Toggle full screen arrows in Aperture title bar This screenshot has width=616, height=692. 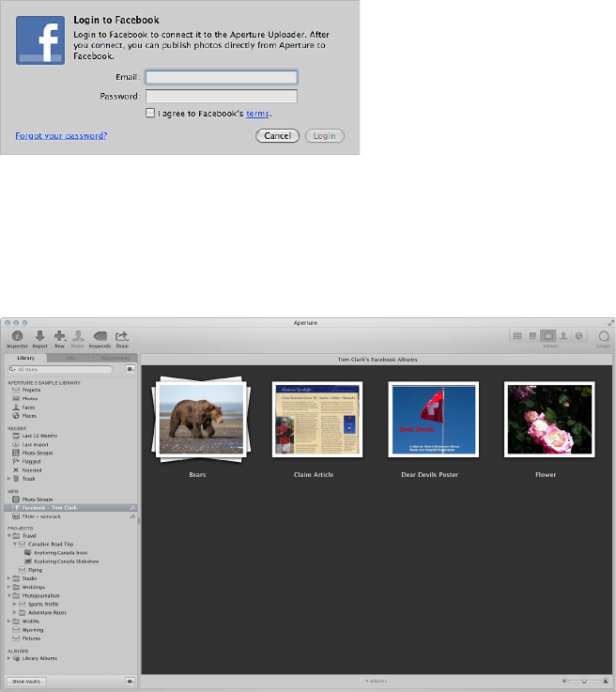[610, 323]
